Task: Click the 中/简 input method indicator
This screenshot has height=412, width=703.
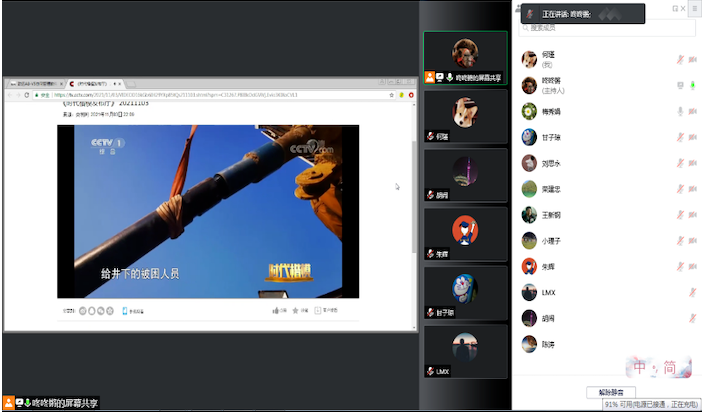Action: click(659, 368)
